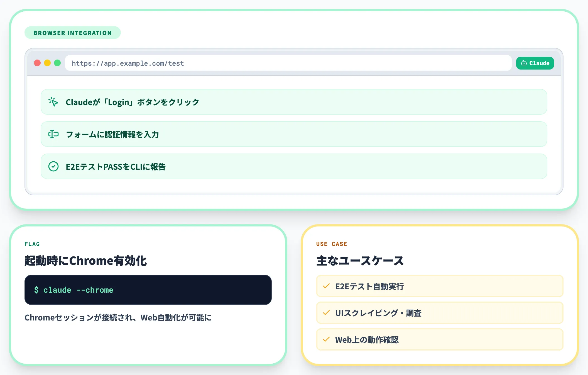588x375 pixels.
Task: Select the フォームに認証情報を入力 row
Action: click(294, 134)
